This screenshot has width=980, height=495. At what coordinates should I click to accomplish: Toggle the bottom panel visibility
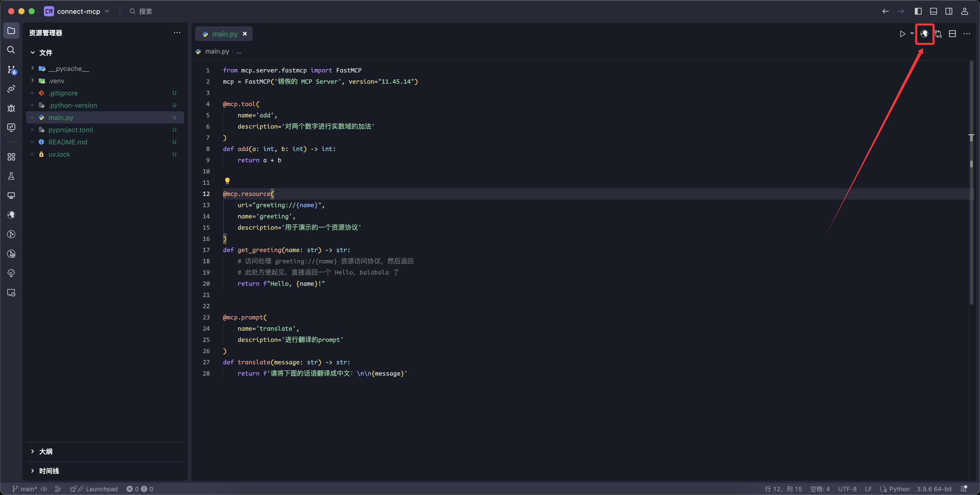pyautogui.click(x=933, y=11)
